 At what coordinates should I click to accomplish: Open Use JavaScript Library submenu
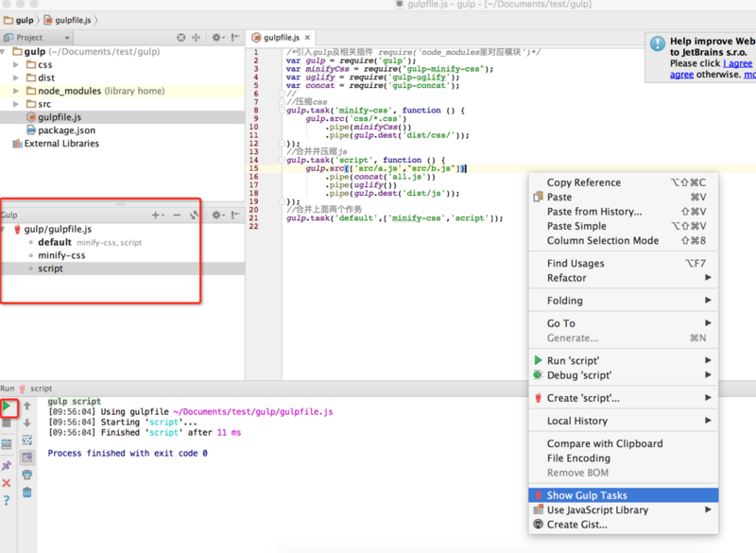[623, 510]
